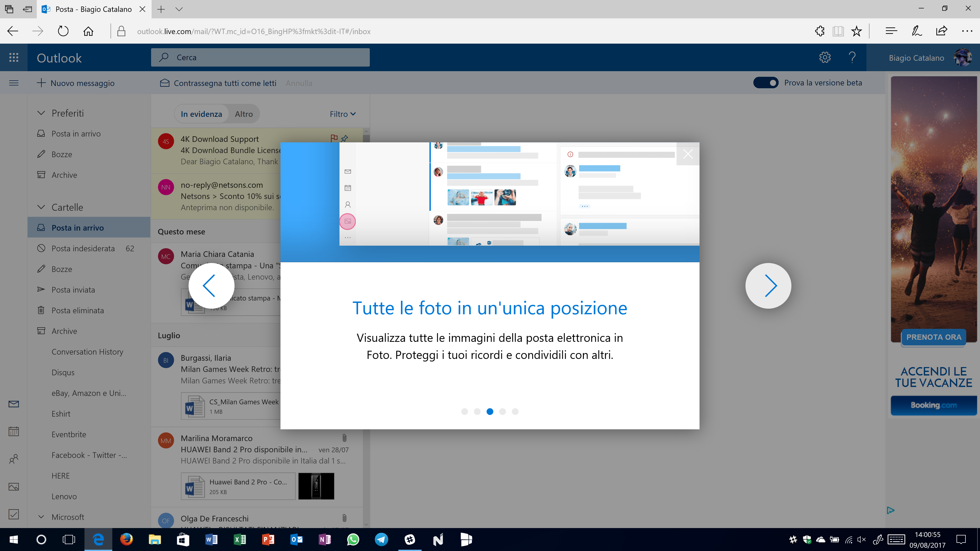
Task: Click 'Contrassegna tutti come letti'
Action: [x=218, y=83]
